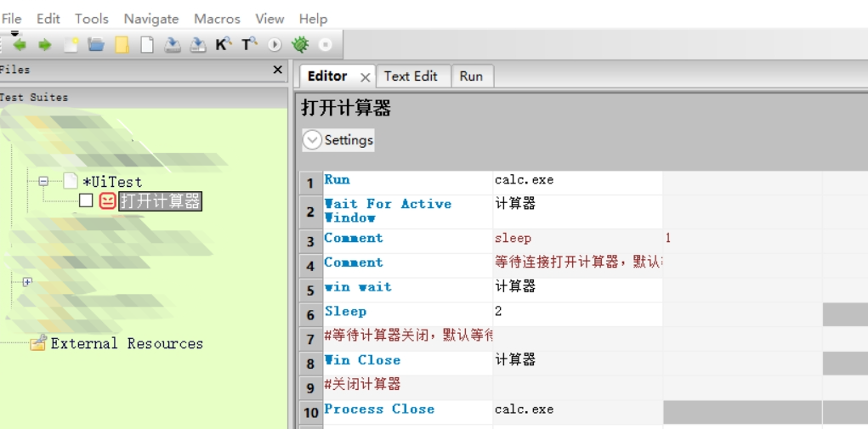Click the greyed stop tests icon
This screenshot has height=429, width=868.
click(326, 45)
